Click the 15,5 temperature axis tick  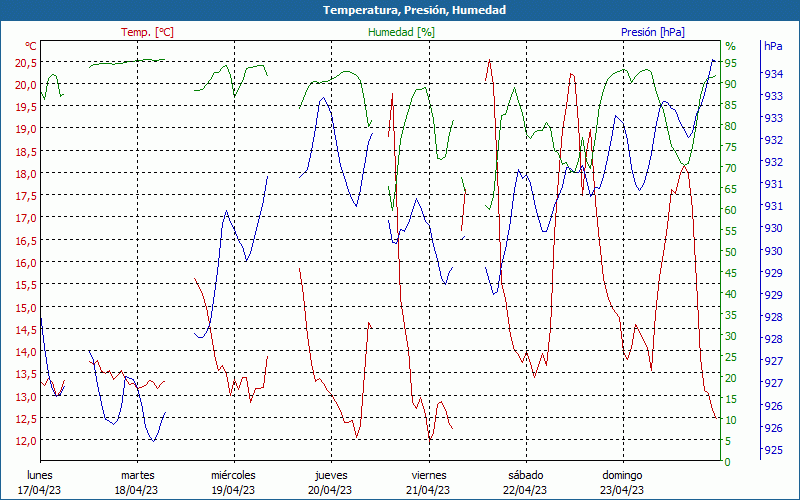26,285
